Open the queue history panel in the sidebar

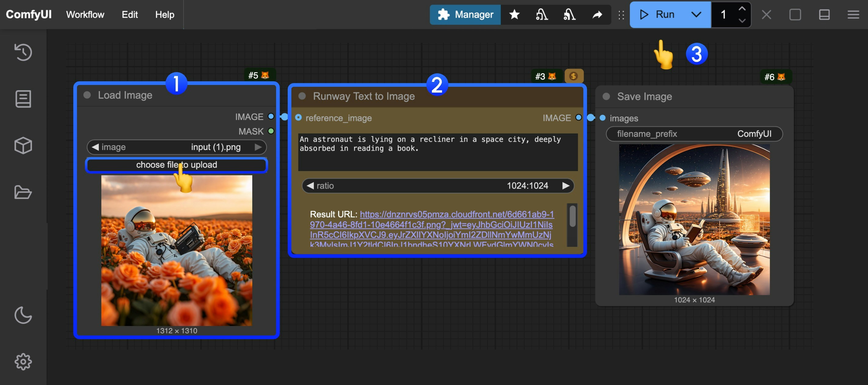click(x=23, y=52)
